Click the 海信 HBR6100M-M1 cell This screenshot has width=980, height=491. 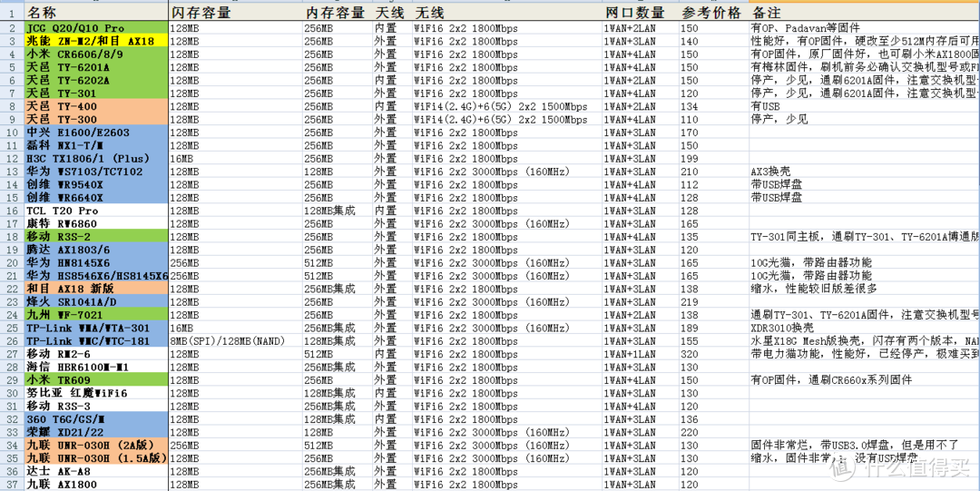[x=96, y=368]
